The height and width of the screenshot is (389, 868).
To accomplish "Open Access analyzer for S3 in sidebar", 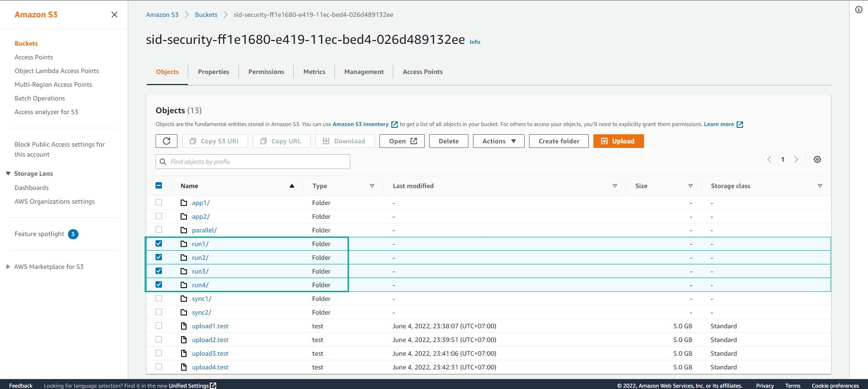I will (47, 112).
